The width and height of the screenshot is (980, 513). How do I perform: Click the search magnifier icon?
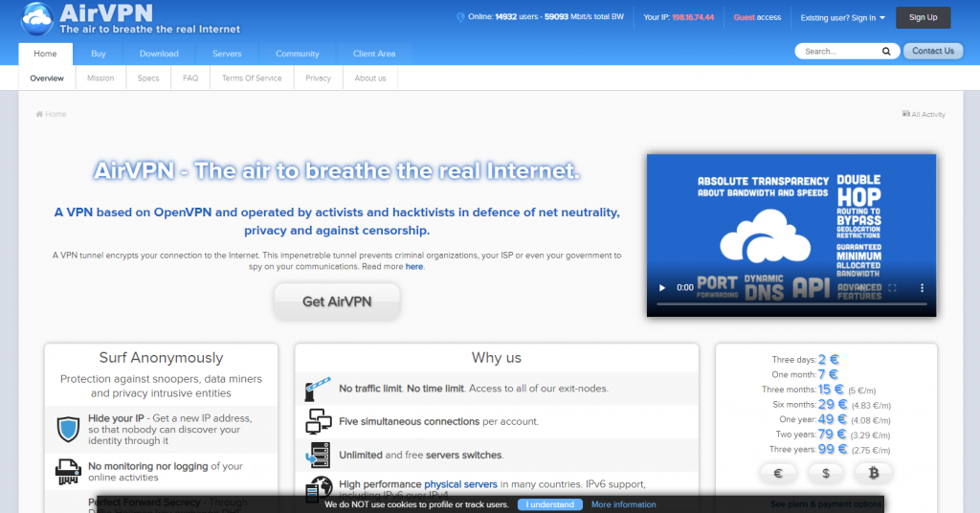pos(886,52)
